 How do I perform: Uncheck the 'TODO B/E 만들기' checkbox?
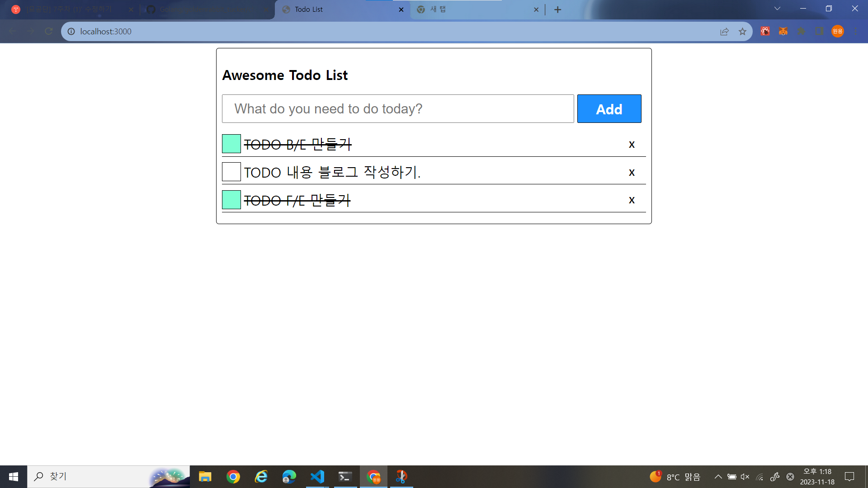point(231,144)
